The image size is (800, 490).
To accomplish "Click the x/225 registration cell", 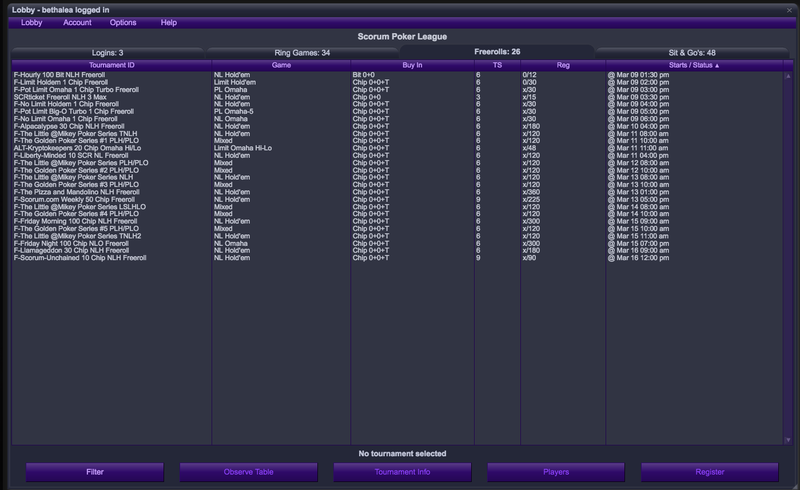I will click(x=531, y=200).
